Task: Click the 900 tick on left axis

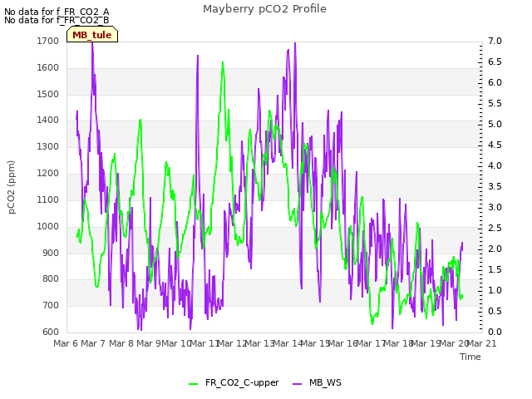Action: click(x=51, y=253)
